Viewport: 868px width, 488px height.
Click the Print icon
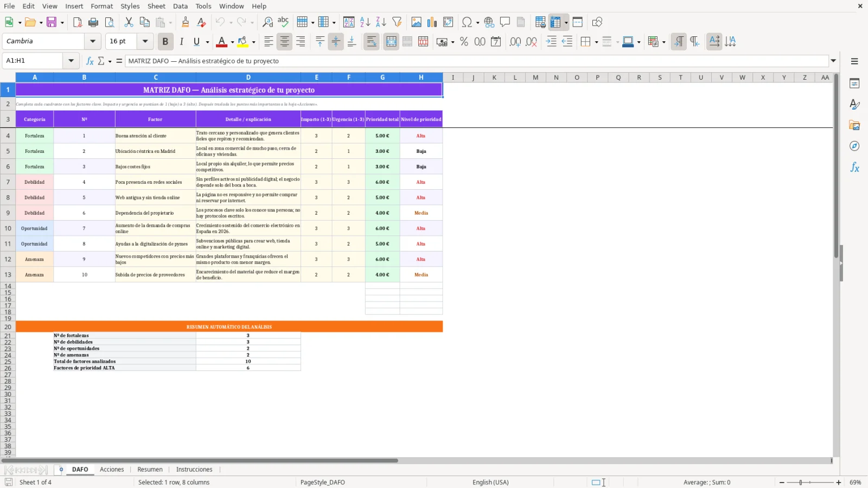pyautogui.click(x=93, y=22)
